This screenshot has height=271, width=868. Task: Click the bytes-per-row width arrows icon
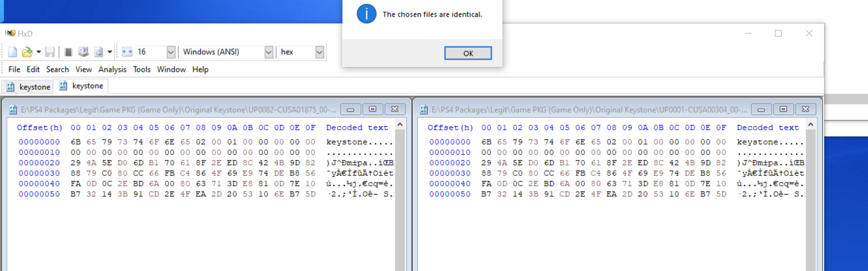pyautogui.click(x=127, y=52)
